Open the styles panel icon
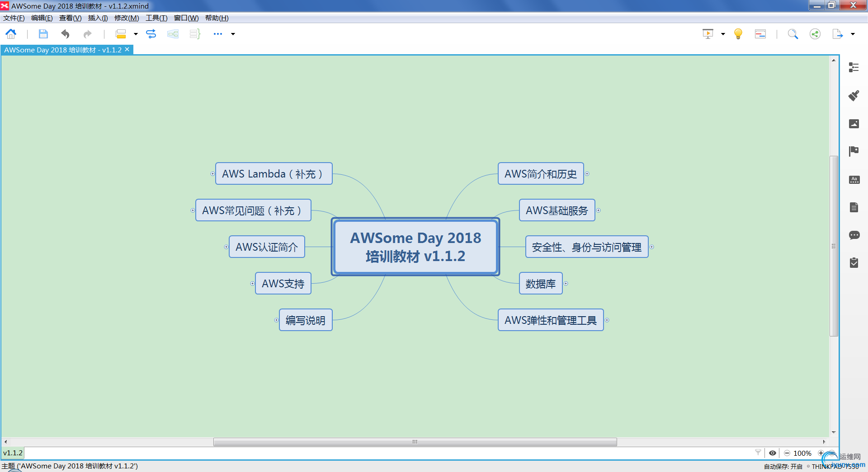 coord(854,179)
